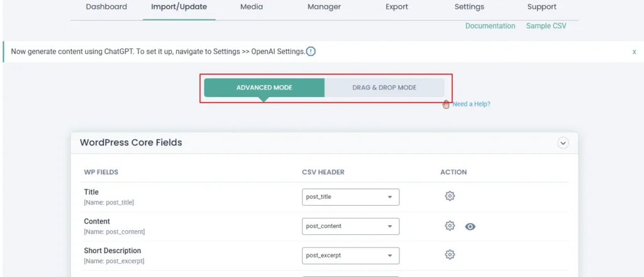Open settings gear for Title field

(x=450, y=196)
